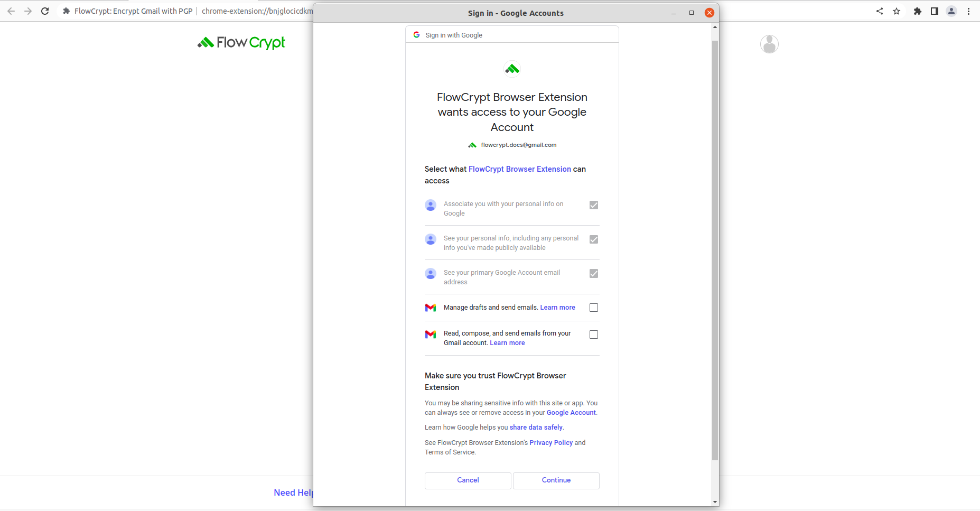
Task: Click profile icon beside primary email address
Action: [x=431, y=274]
